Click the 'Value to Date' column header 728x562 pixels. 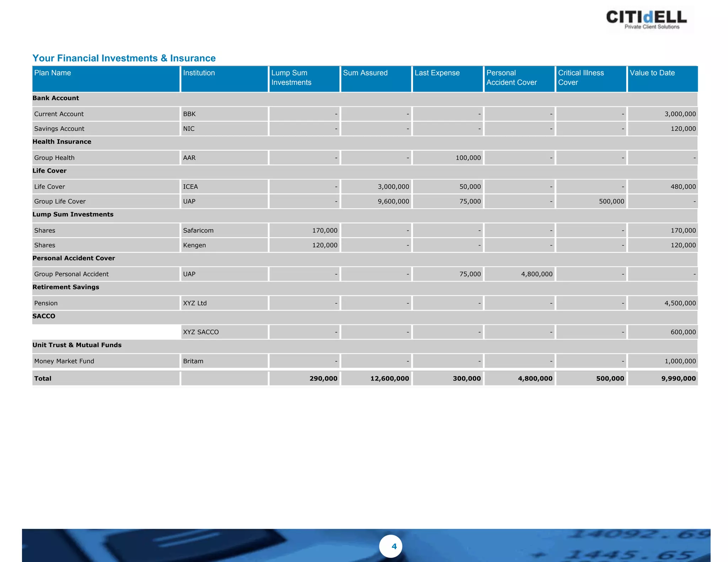pyautogui.click(x=663, y=79)
